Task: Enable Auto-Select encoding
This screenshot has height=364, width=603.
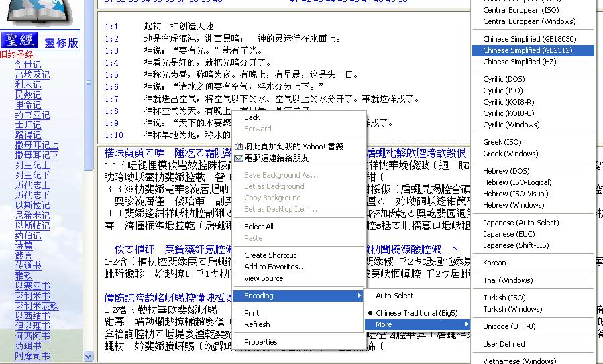Action: tap(394, 296)
